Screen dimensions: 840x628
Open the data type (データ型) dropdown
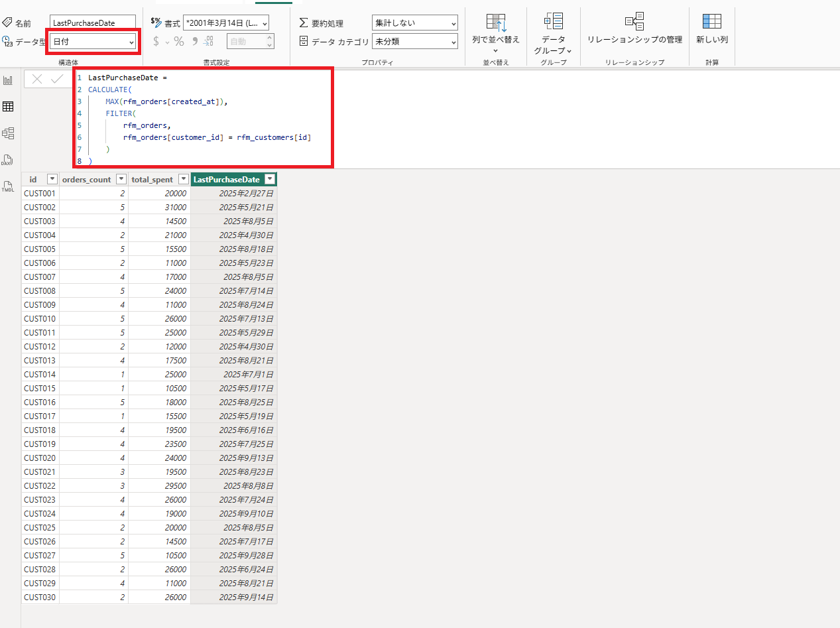pyautogui.click(x=93, y=42)
